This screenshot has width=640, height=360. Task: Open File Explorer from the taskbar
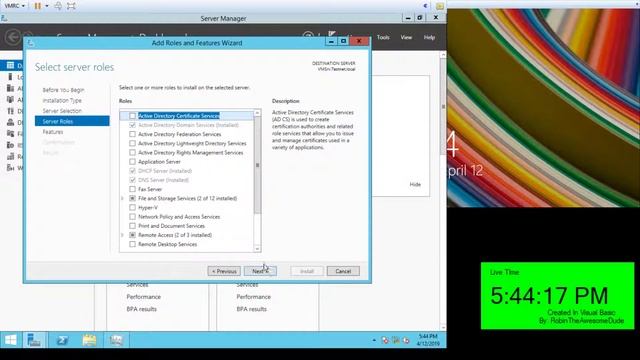pyautogui.click(x=89, y=340)
